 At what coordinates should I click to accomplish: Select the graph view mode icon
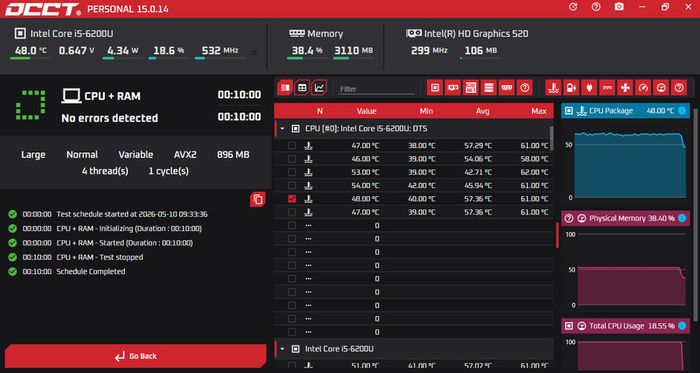point(319,87)
